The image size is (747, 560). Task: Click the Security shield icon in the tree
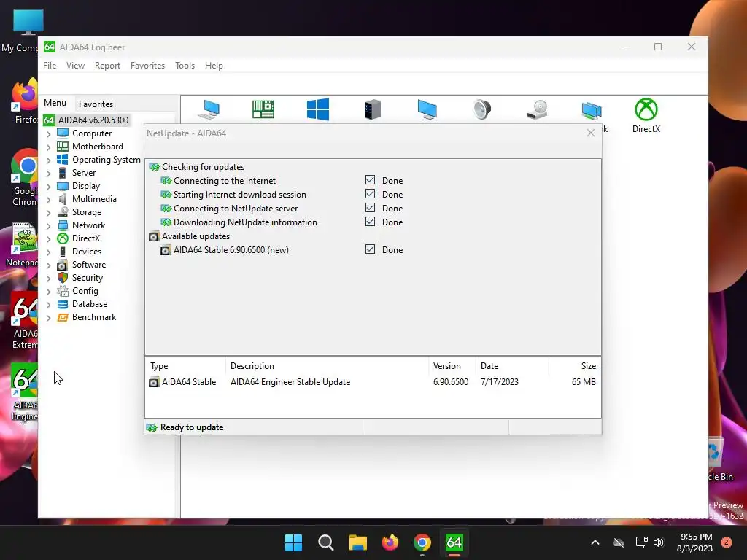click(63, 278)
